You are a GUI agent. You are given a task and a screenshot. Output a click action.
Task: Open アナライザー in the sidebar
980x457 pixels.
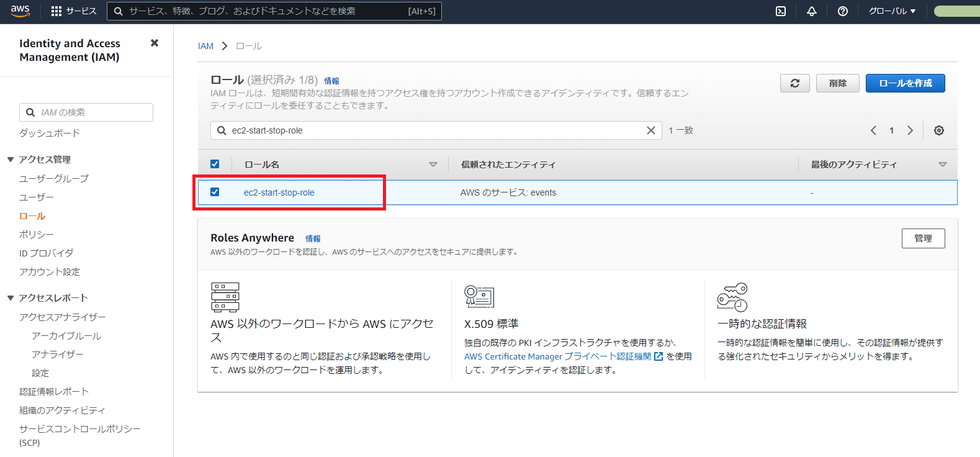pos(58,354)
